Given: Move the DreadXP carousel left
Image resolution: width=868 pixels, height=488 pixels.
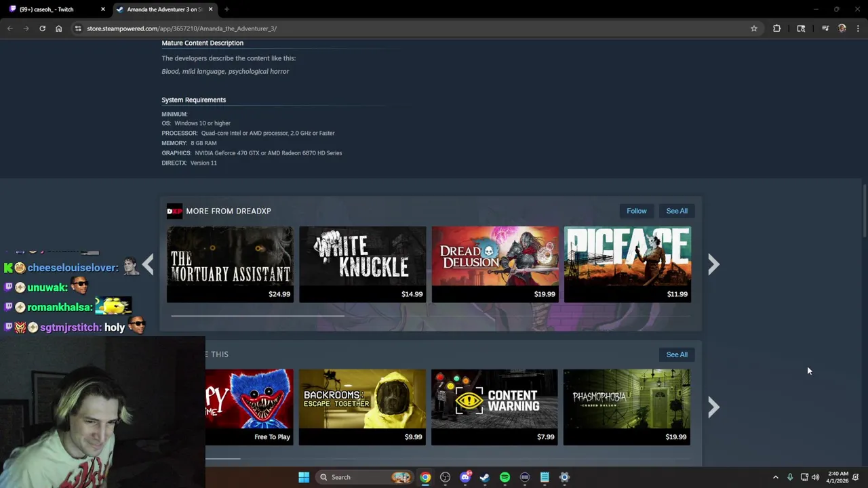Looking at the screenshot, I should tap(148, 264).
